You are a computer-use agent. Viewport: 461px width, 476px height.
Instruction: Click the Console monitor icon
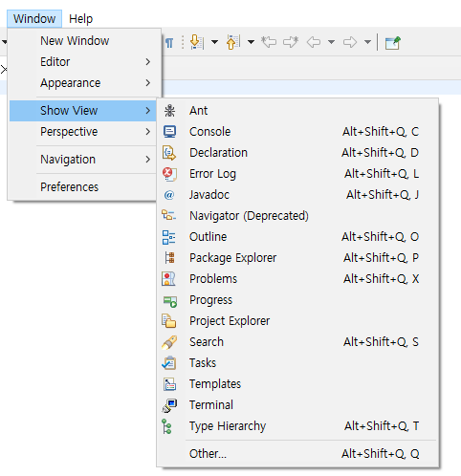click(169, 132)
